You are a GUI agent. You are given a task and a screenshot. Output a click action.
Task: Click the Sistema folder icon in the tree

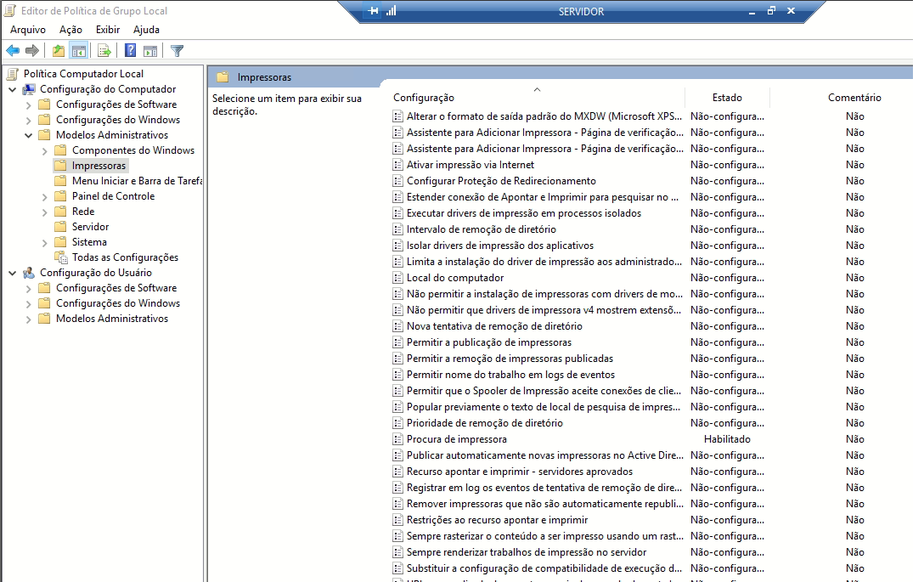pos(60,242)
